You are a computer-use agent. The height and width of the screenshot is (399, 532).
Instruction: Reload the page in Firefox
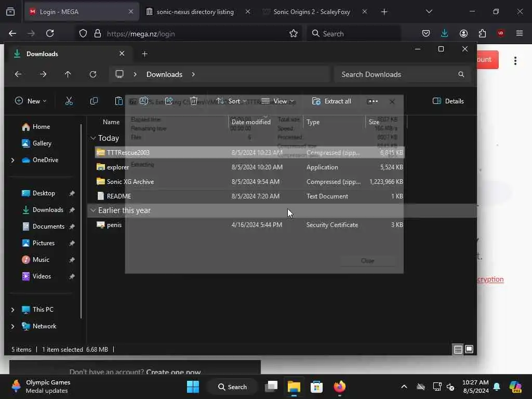click(50, 33)
